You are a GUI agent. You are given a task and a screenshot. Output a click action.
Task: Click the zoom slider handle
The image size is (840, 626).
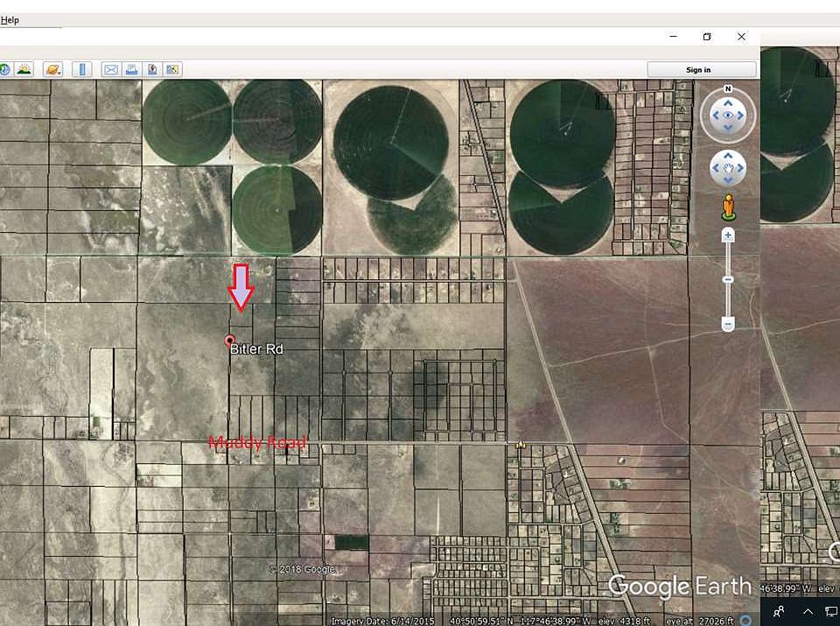728,279
